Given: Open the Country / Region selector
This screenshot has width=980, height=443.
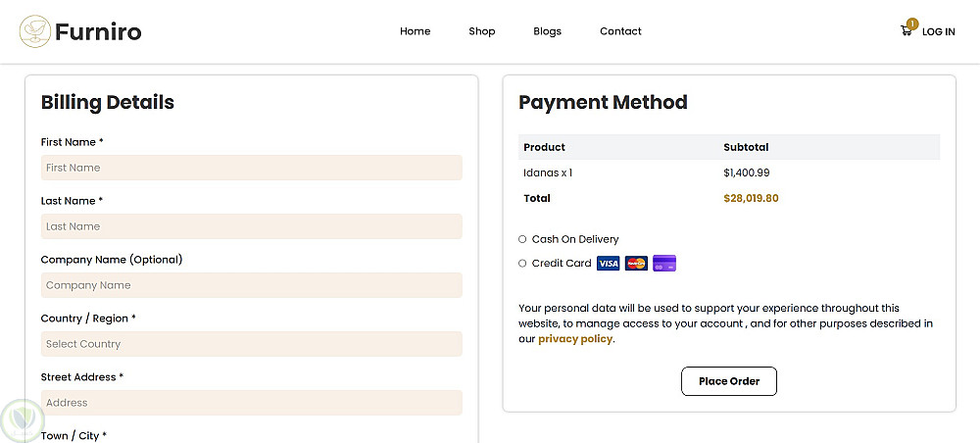Looking at the screenshot, I should click(251, 344).
